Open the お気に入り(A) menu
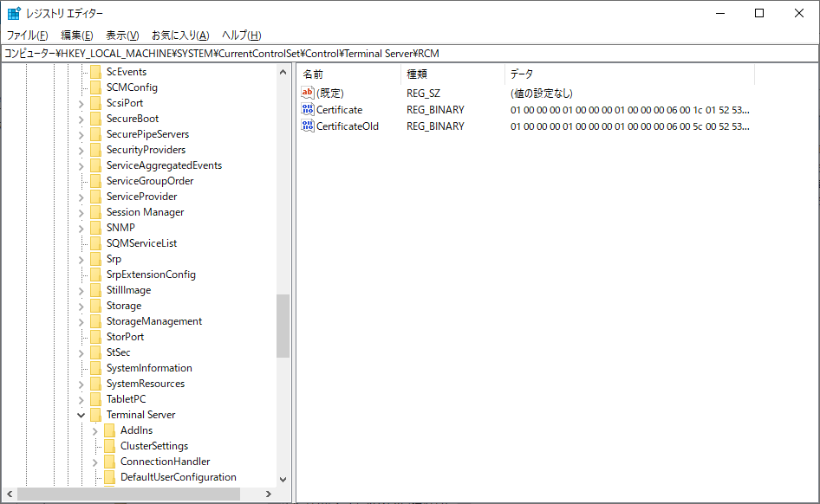The width and height of the screenshot is (820, 504). coord(180,35)
